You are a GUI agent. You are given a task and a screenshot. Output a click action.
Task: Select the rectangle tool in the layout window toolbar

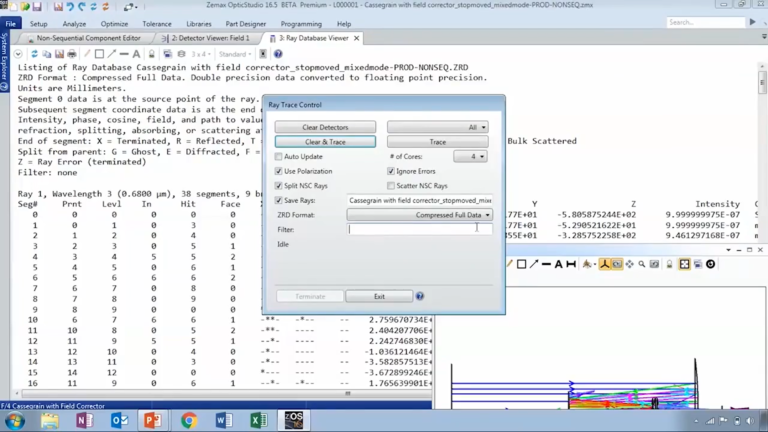click(521, 264)
